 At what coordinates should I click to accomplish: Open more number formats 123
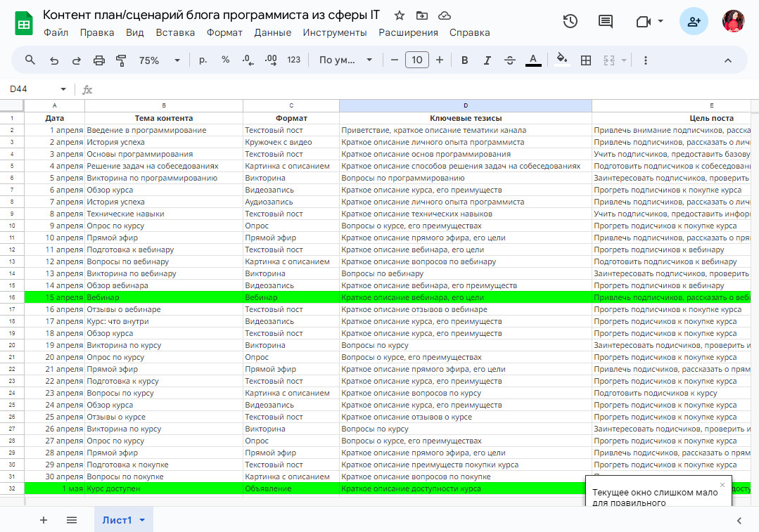(294, 60)
